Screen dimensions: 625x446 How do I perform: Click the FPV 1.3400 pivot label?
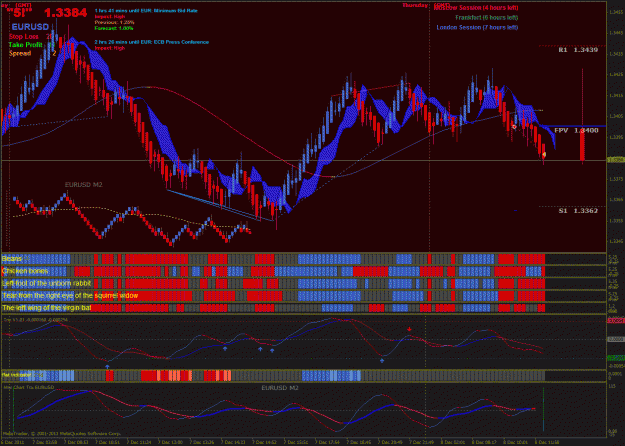(576, 131)
